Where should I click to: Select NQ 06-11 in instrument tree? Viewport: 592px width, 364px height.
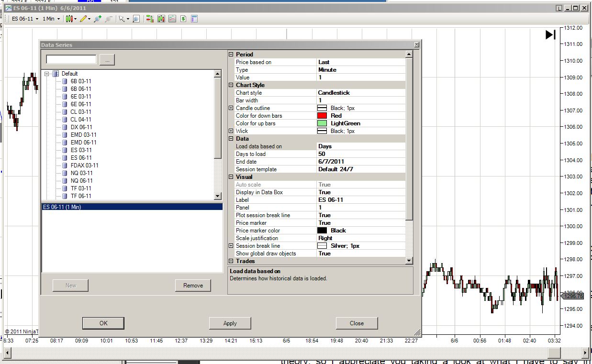(82, 181)
